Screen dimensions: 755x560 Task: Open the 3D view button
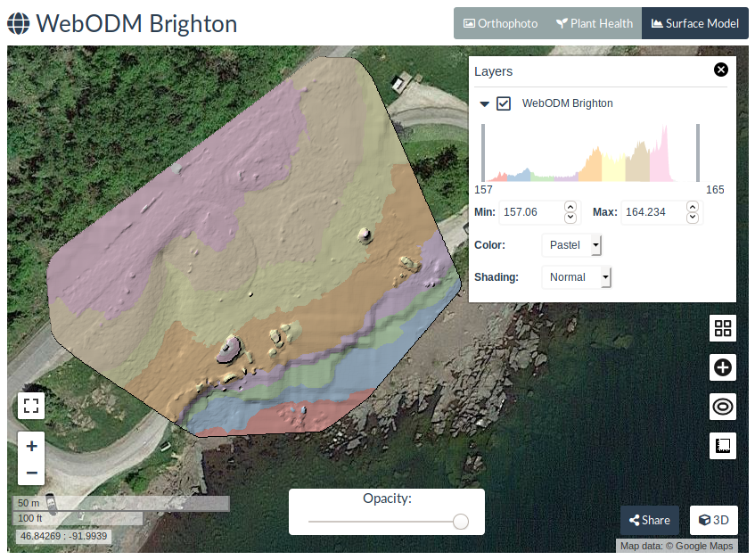[x=714, y=520]
